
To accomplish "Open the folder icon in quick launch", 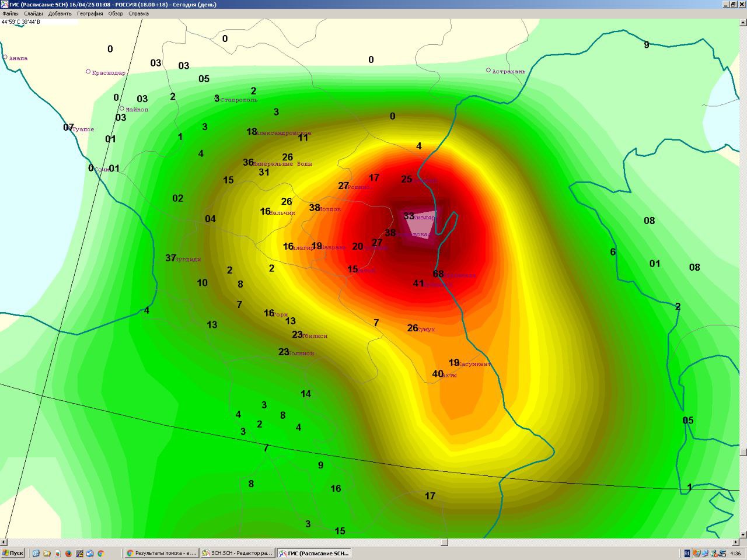I will (x=47, y=553).
